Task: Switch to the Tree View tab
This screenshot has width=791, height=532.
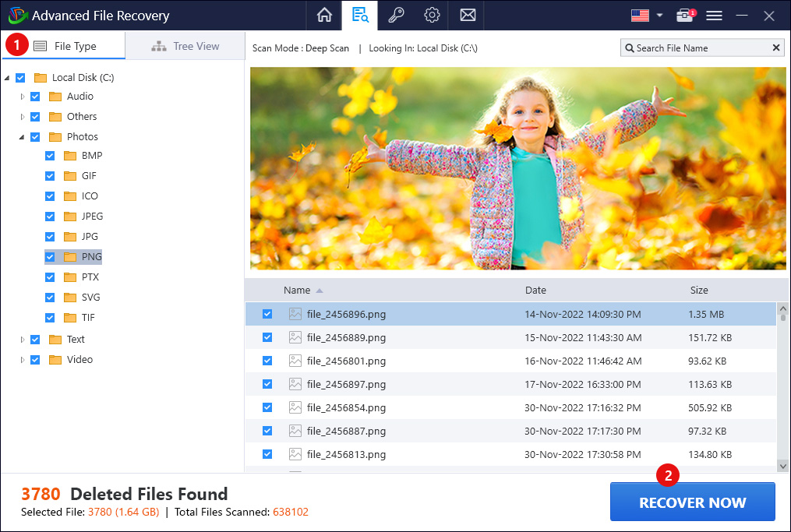Action: point(185,46)
